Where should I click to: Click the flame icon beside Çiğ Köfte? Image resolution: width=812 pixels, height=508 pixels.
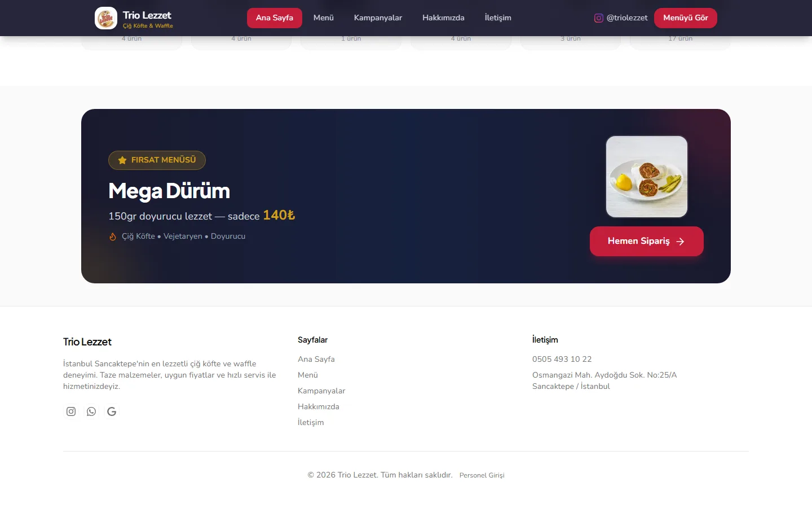pos(113,237)
